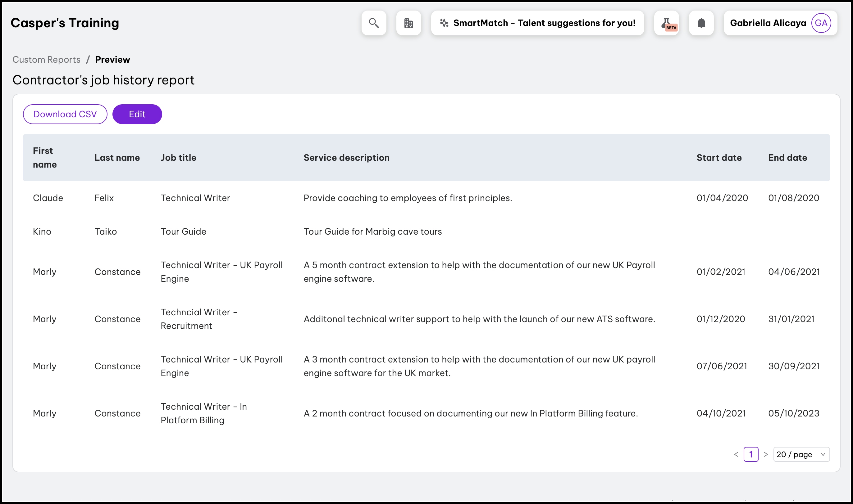
Task: Expand the 20 / page dropdown
Action: [x=801, y=454]
